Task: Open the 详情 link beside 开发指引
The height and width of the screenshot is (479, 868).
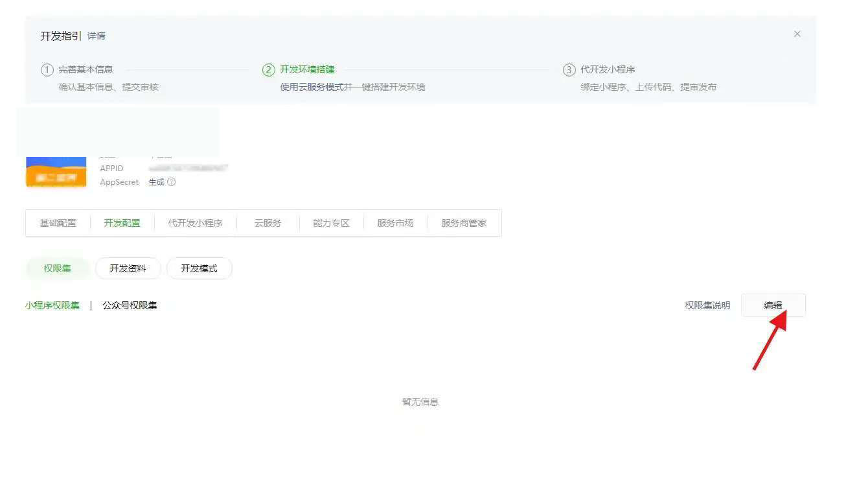Action: tap(97, 36)
